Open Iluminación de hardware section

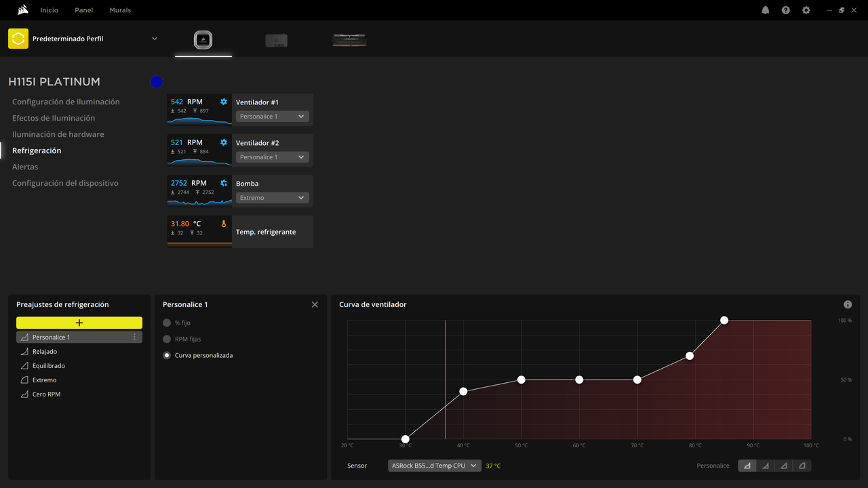click(58, 134)
